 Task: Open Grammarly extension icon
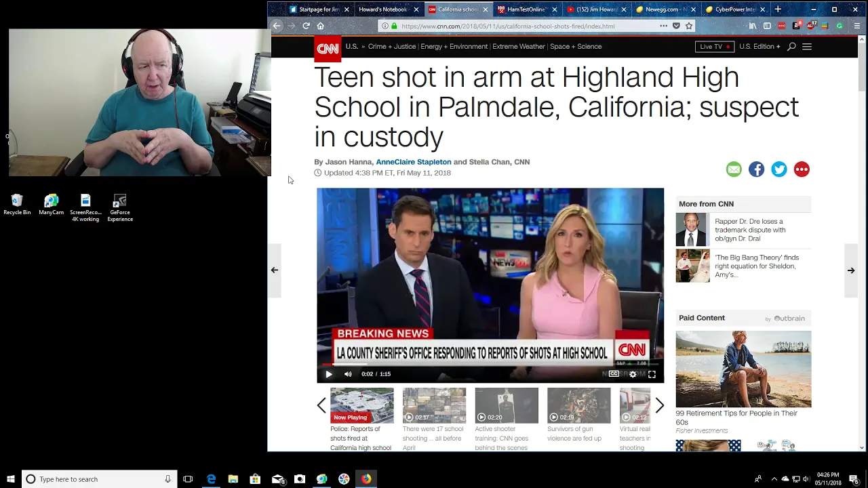tap(840, 26)
